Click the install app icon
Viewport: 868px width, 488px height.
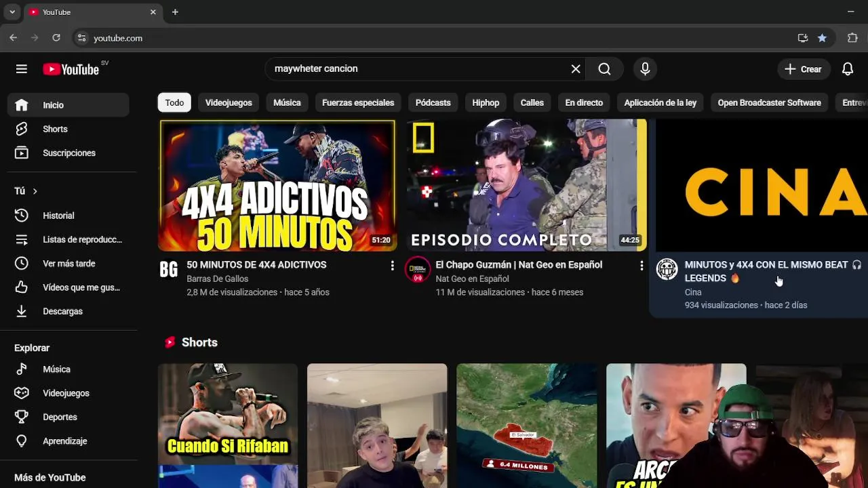tap(803, 38)
